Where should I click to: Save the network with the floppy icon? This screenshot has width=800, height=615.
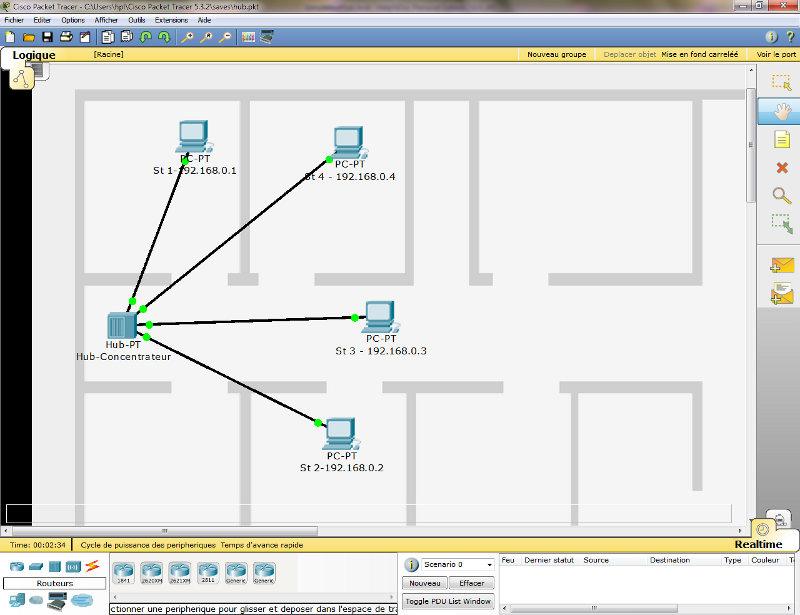point(47,37)
